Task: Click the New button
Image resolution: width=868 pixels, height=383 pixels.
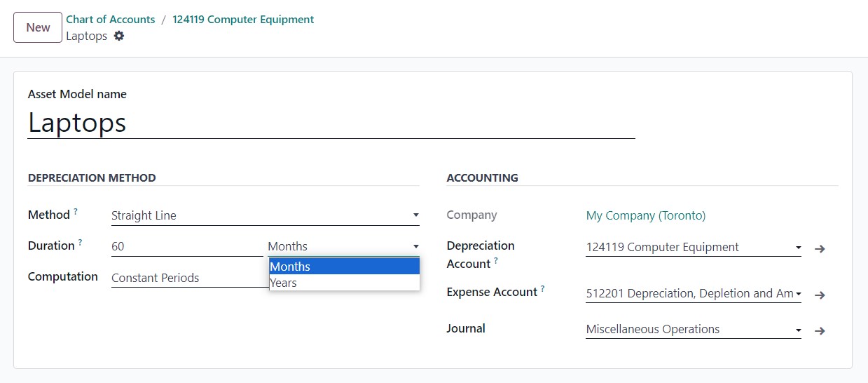Action: 38,27
